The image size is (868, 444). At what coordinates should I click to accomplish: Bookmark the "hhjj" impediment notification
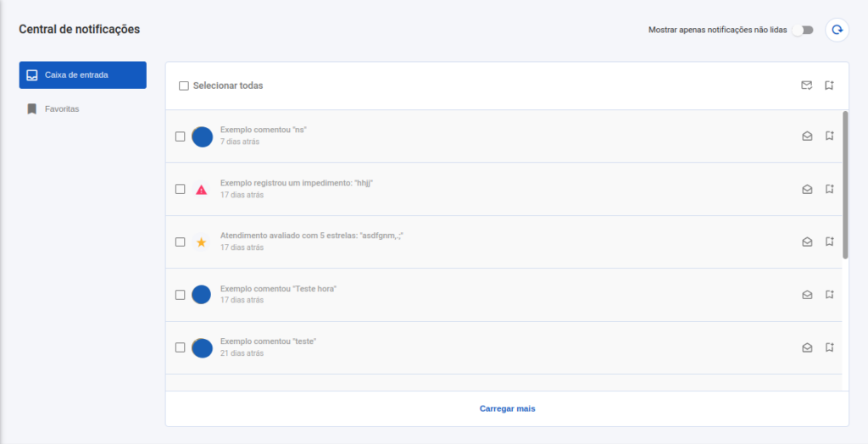click(829, 189)
